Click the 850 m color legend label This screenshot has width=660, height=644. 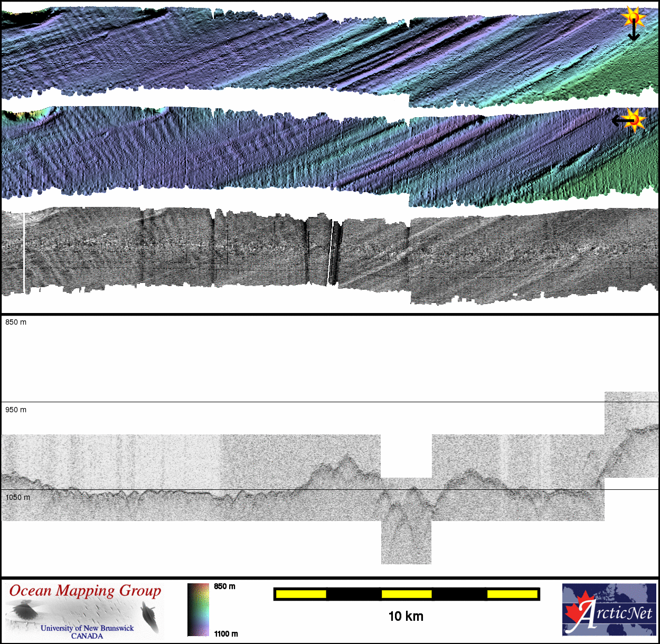[x=225, y=586]
